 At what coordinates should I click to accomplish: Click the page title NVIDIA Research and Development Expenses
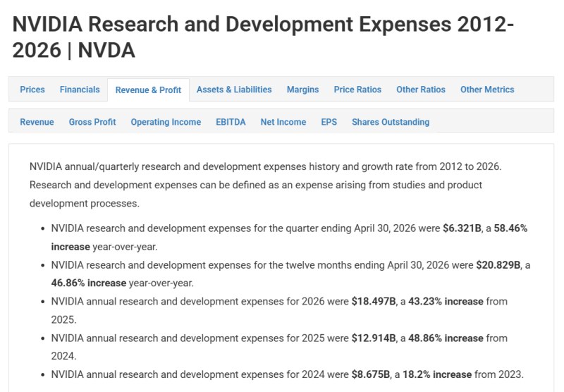coord(263,37)
